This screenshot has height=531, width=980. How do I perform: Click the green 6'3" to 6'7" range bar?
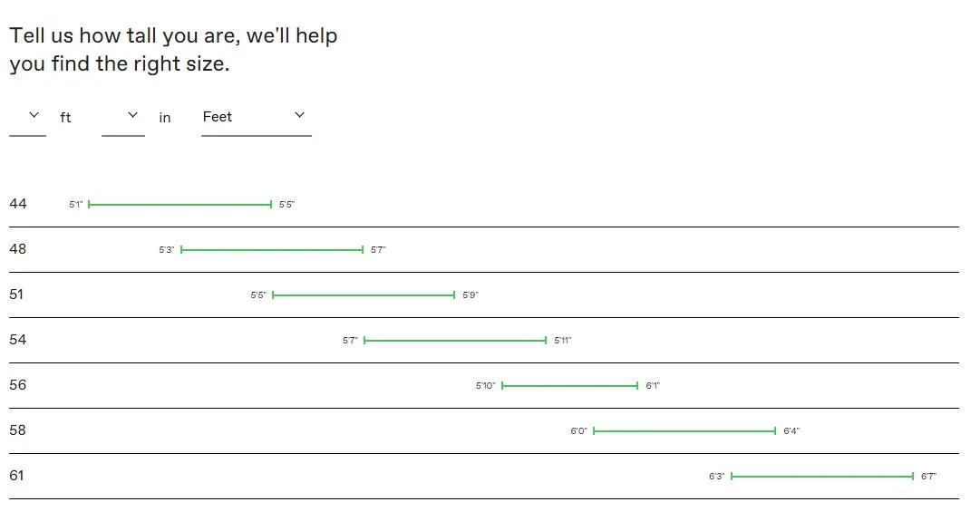pos(822,476)
